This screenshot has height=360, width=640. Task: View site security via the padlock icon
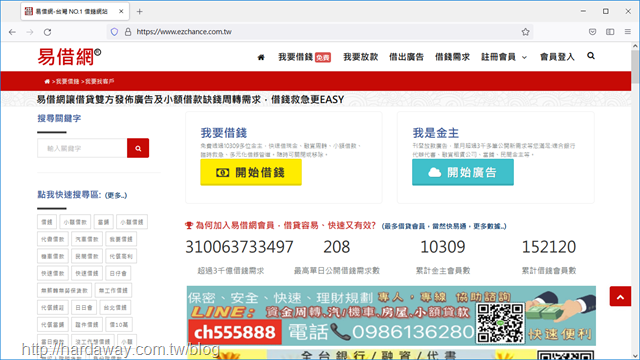(128, 32)
